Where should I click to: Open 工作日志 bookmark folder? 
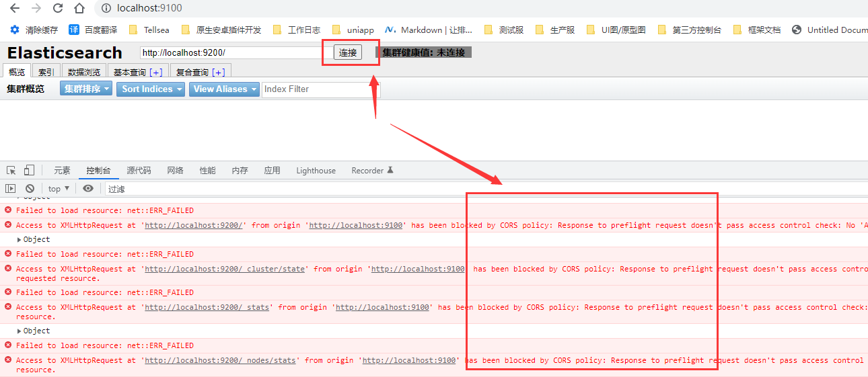click(296, 30)
